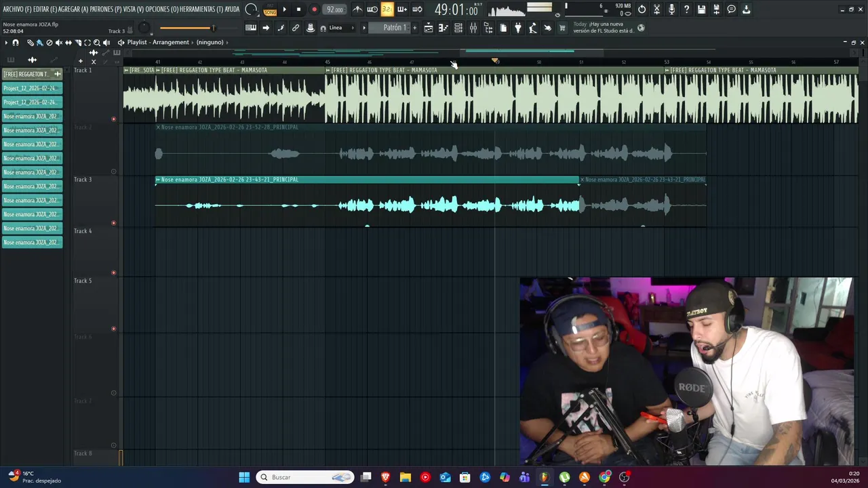The width and height of the screenshot is (868, 488).
Task: Toggle the loop recording icon
Action: pyautogui.click(x=417, y=9)
